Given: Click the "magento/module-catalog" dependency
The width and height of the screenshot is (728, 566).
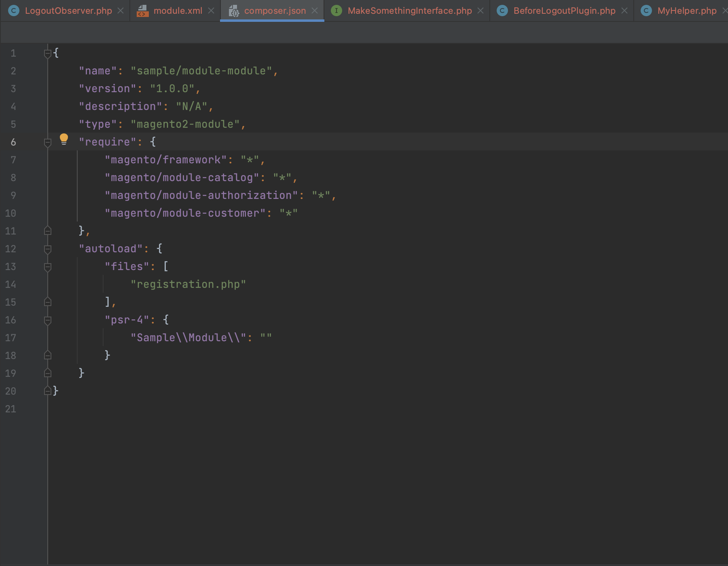Looking at the screenshot, I should click(x=182, y=178).
